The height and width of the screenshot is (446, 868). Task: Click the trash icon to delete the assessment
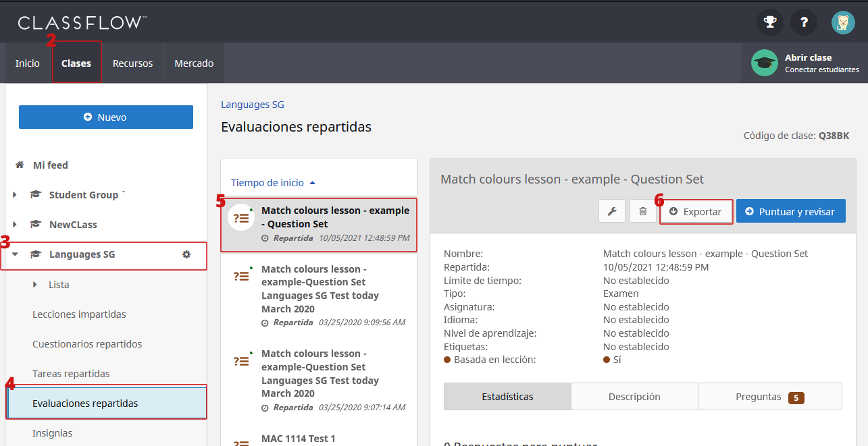click(642, 211)
